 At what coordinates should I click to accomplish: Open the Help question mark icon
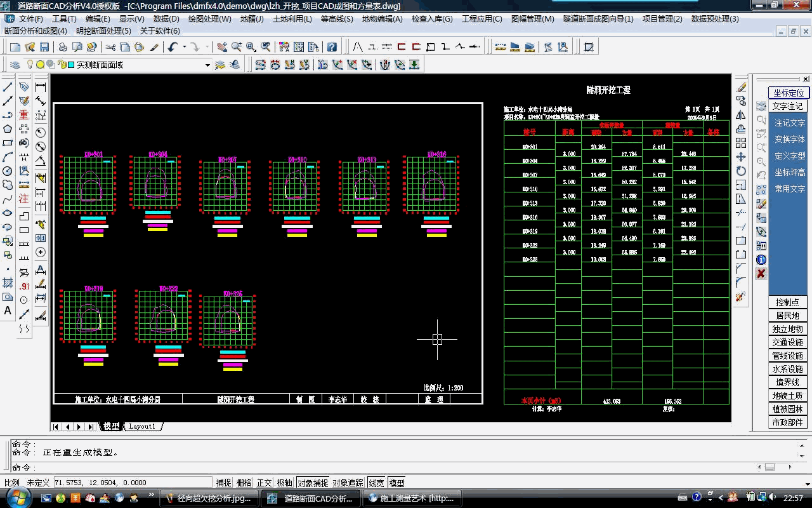tap(331, 47)
